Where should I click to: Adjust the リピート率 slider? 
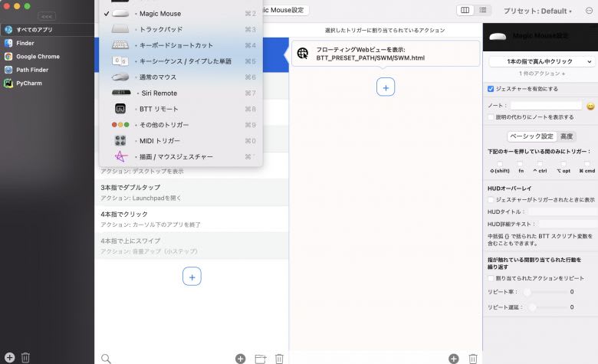pyautogui.click(x=545, y=292)
